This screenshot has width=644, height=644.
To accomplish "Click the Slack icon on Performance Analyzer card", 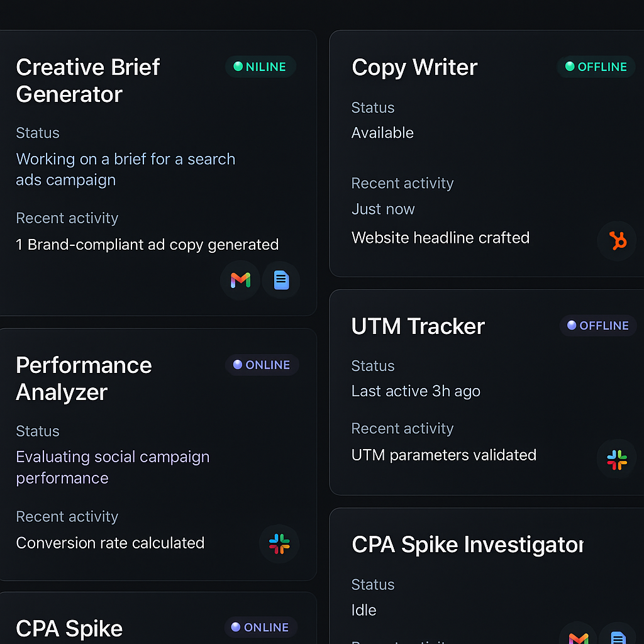I will [279, 544].
